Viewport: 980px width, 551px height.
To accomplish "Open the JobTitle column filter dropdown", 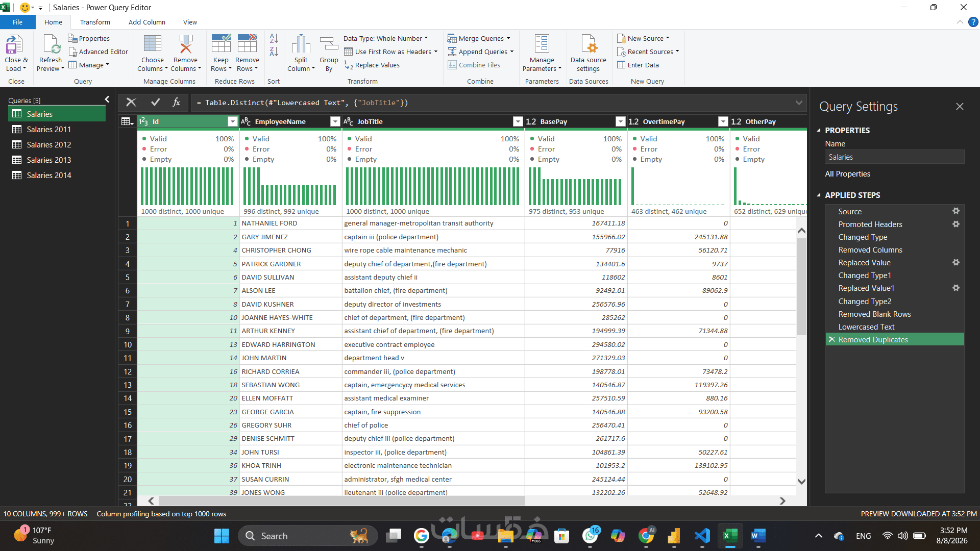I will (518, 121).
